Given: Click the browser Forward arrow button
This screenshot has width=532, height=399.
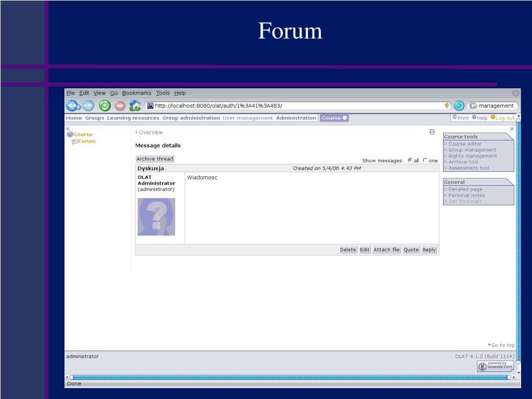Looking at the screenshot, I should point(88,106).
